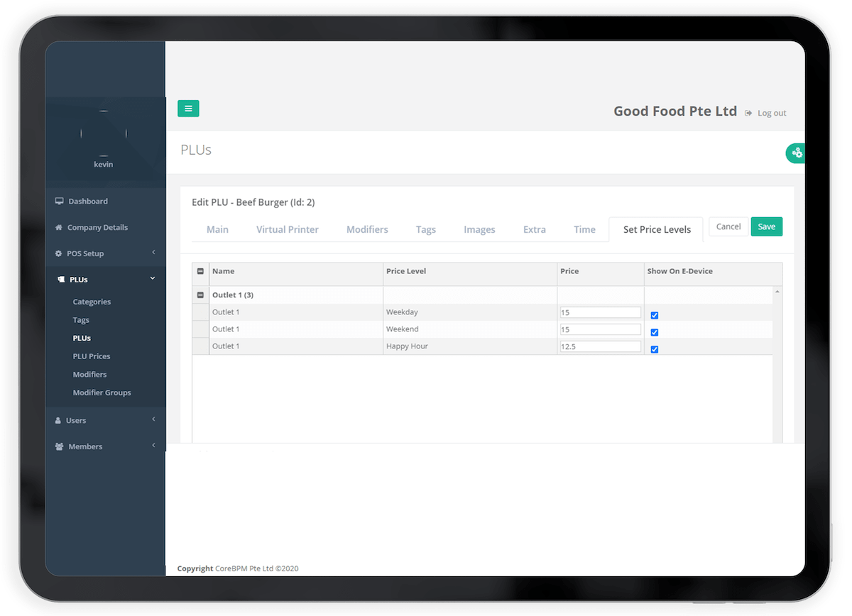Click the Happy Hour price level cell
Screen dimensions: 852x616
pos(470,346)
